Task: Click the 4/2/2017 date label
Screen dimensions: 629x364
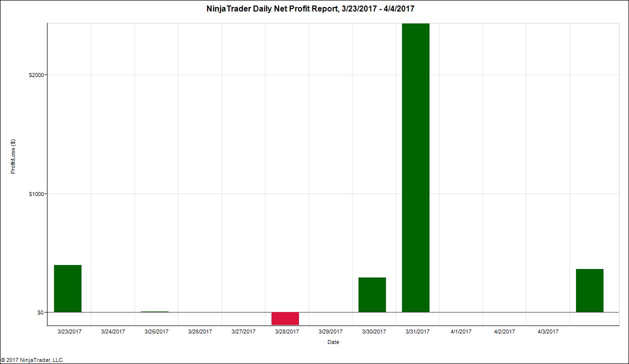Action: 504,331
